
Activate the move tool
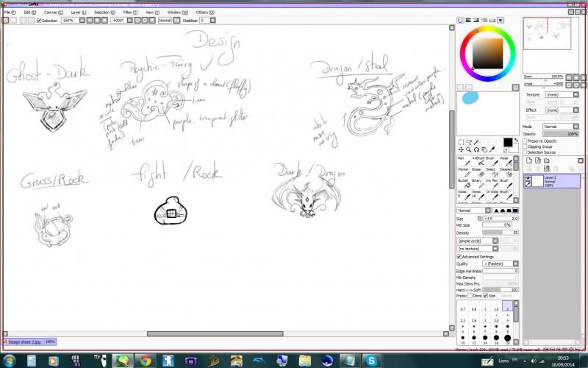(462, 149)
